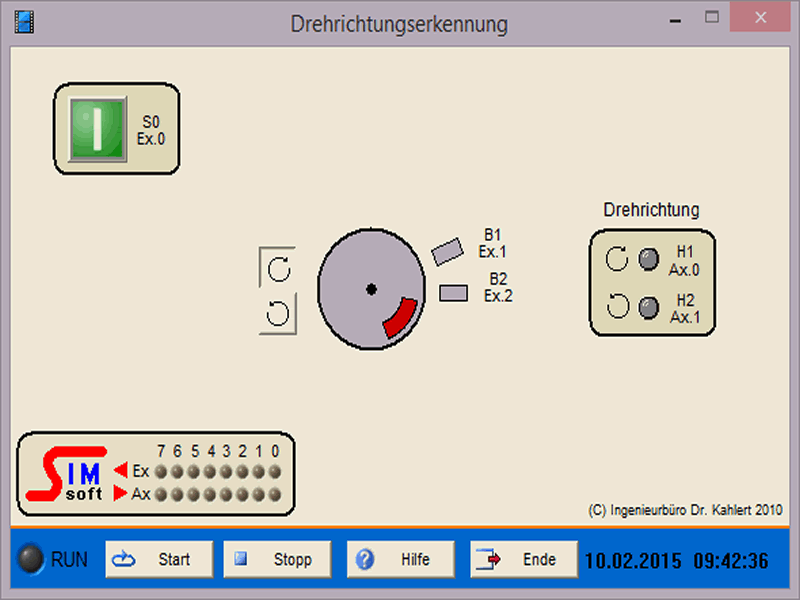
Task: Click the Ex bit 0 LED
Action: coord(275,471)
